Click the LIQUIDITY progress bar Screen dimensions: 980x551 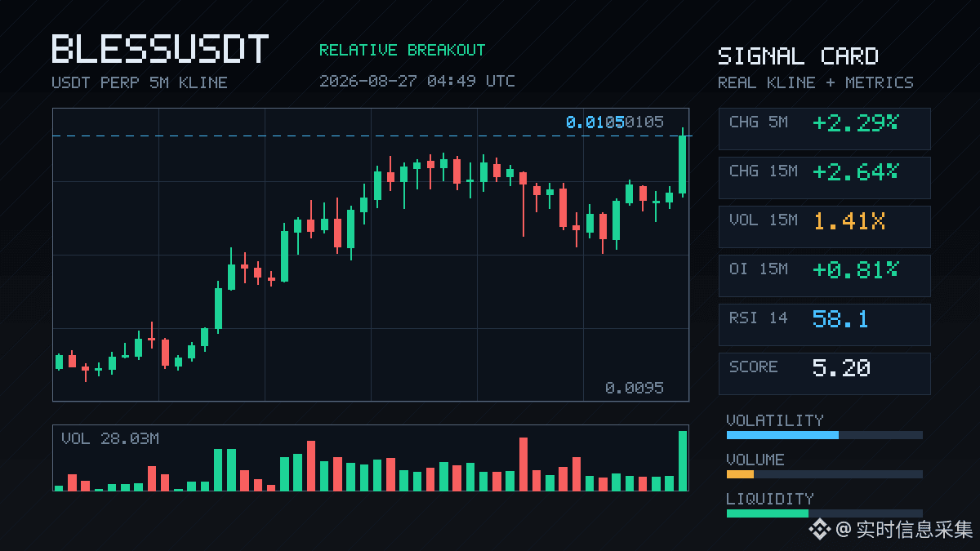[x=825, y=513]
